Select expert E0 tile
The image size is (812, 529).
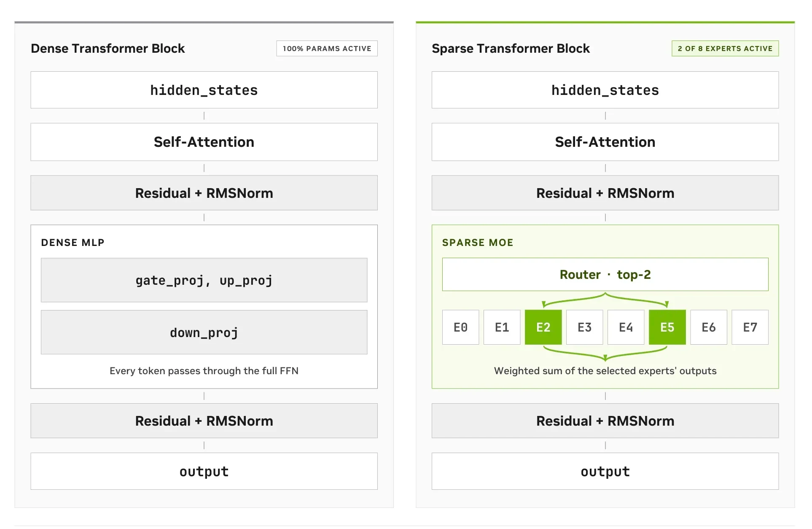tap(461, 327)
